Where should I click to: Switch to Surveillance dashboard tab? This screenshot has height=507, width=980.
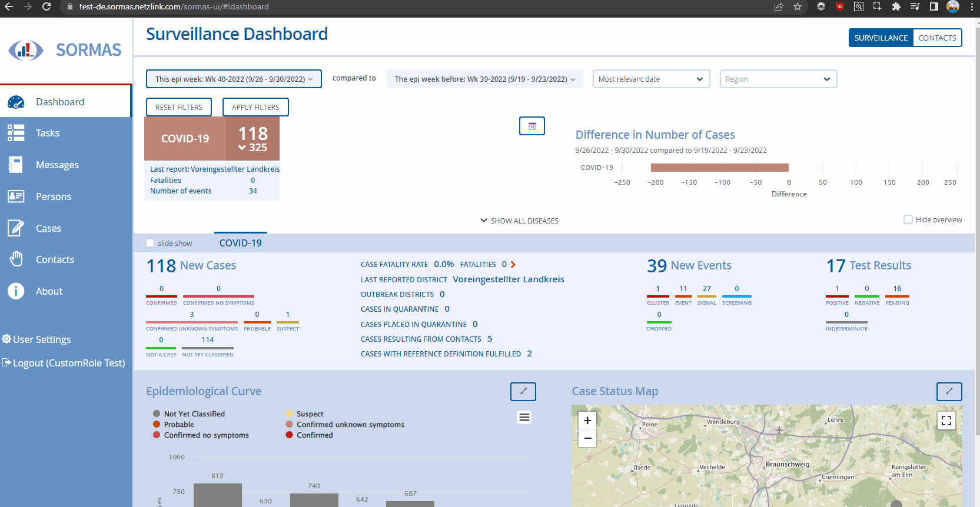[881, 38]
